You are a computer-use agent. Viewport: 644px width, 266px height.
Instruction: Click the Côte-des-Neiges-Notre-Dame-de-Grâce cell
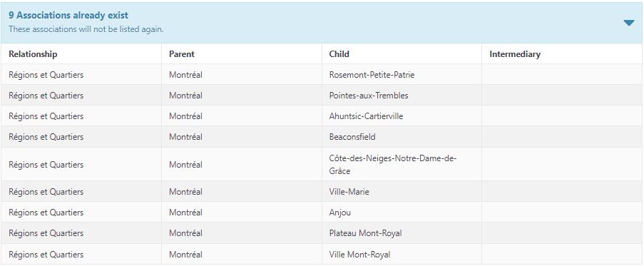[402, 164]
